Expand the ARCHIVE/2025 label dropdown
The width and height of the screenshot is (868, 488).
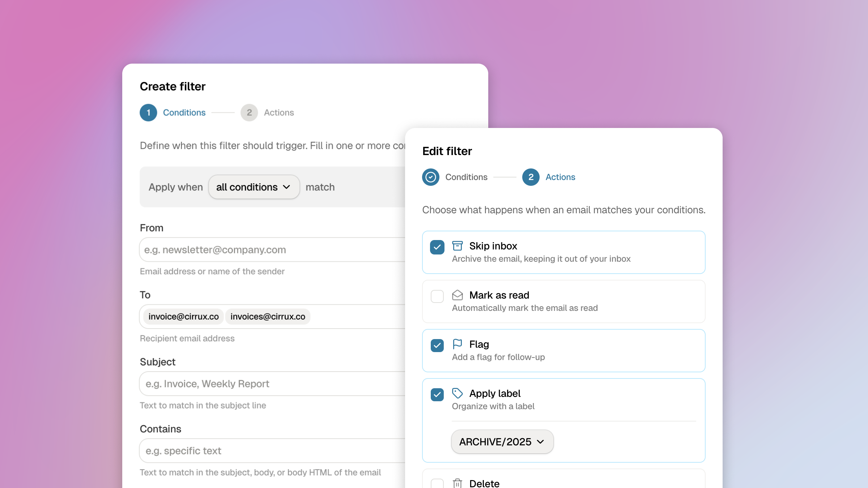(x=502, y=442)
